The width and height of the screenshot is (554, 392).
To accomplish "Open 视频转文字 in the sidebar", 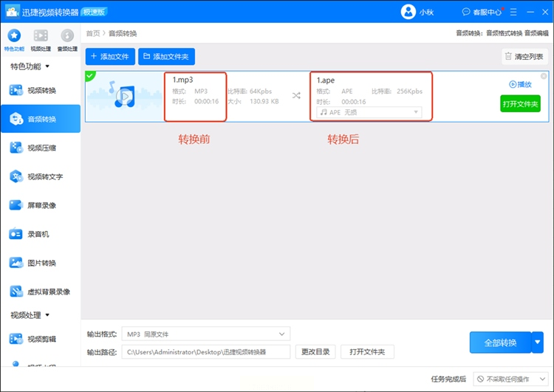I will [41, 176].
